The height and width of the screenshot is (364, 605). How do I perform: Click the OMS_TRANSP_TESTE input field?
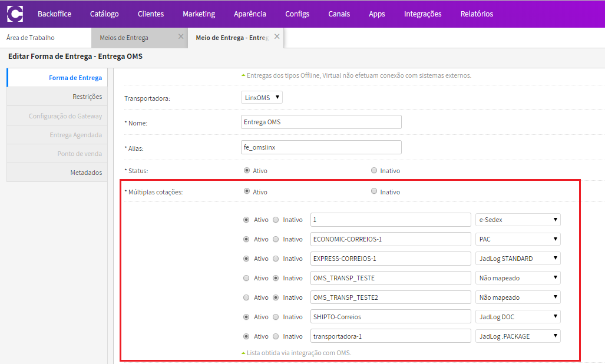391,278
